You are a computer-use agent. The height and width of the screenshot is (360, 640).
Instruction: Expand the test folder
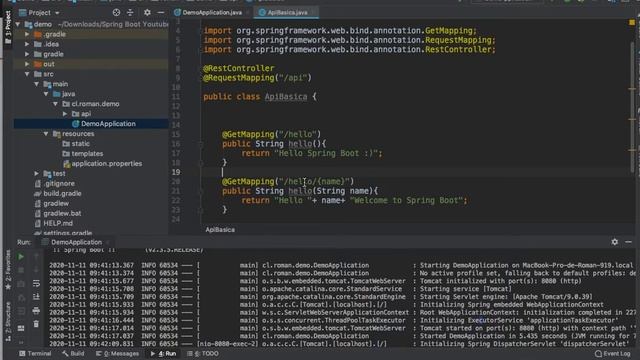coord(36,173)
